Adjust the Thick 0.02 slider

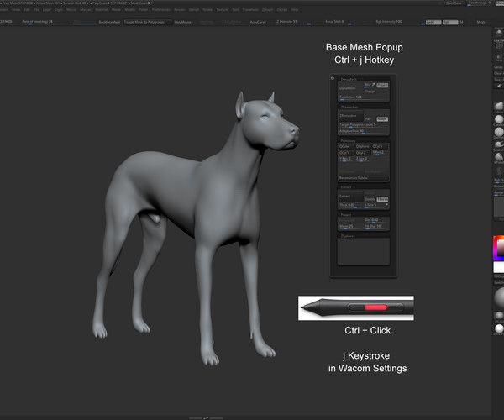(x=350, y=205)
